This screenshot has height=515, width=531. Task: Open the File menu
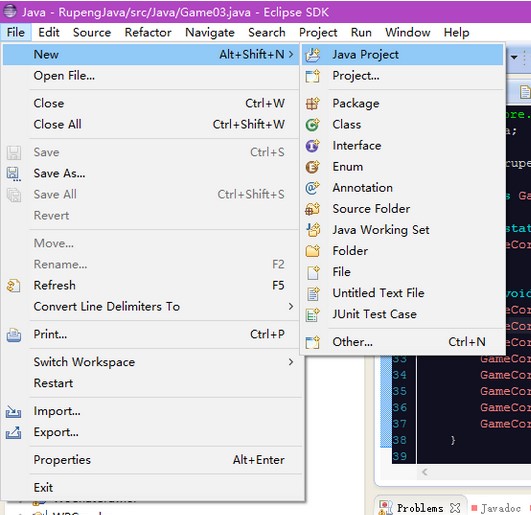[16, 33]
